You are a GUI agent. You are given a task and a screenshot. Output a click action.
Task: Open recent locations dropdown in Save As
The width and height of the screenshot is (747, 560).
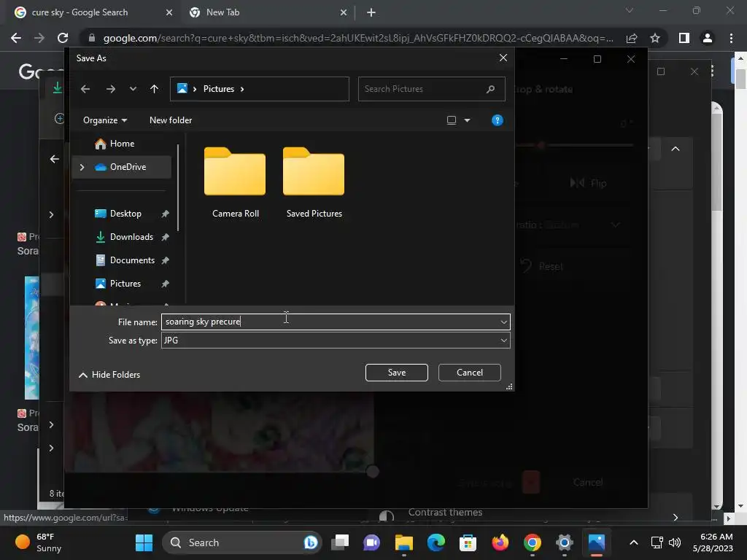133,89
